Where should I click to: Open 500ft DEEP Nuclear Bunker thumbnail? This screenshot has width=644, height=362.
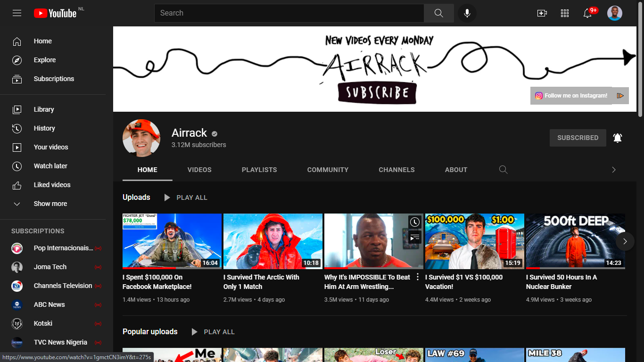point(576,241)
